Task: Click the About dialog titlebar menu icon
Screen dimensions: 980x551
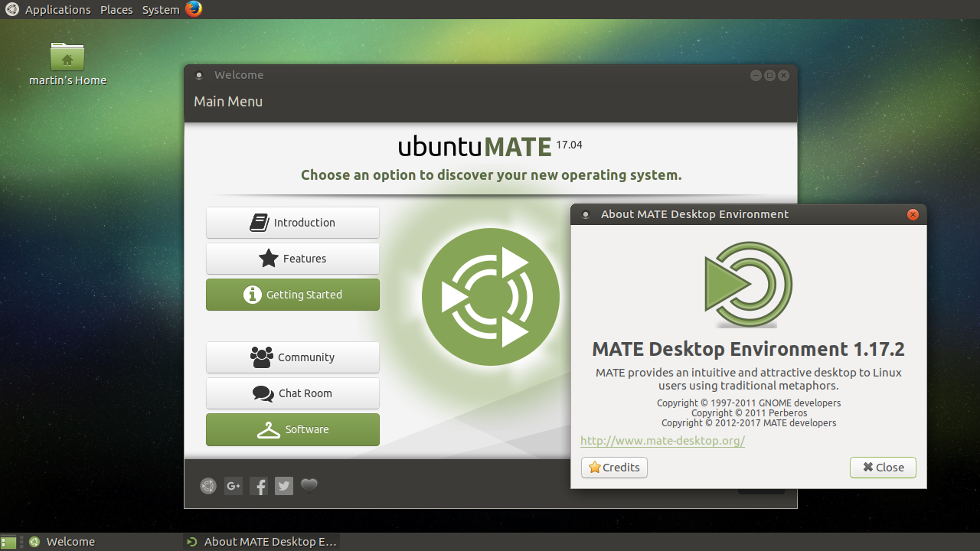Action: (x=586, y=214)
